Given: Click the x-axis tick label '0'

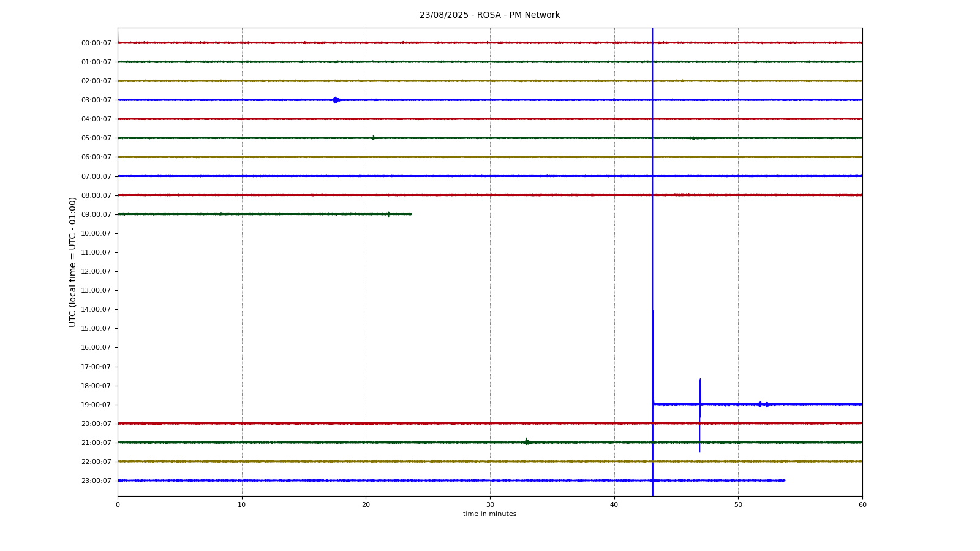Looking at the screenshot, I should click(118, 504).
